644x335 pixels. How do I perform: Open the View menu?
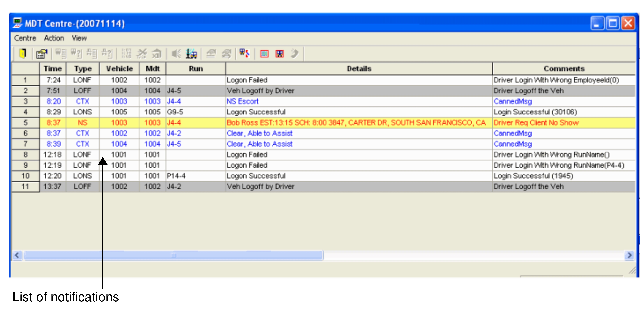point(79,38)
